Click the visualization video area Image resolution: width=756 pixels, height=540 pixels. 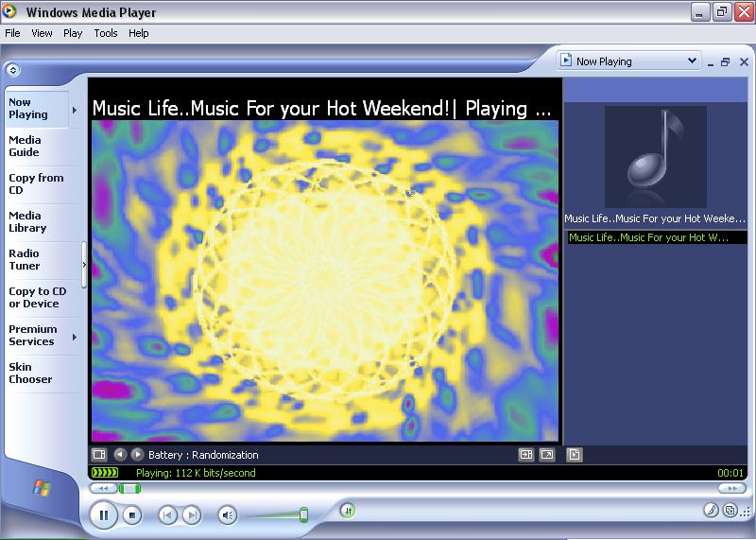click(325, 281)
